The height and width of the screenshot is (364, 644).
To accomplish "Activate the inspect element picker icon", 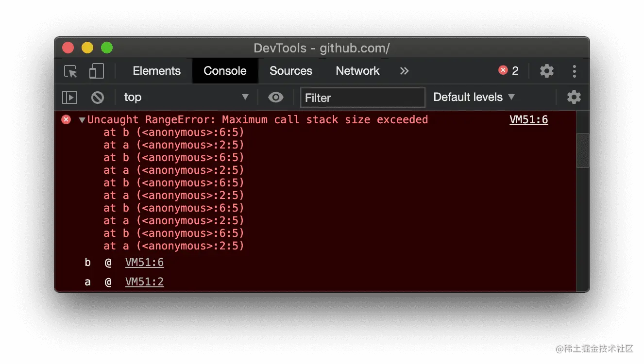I will [x=71, y=71].
